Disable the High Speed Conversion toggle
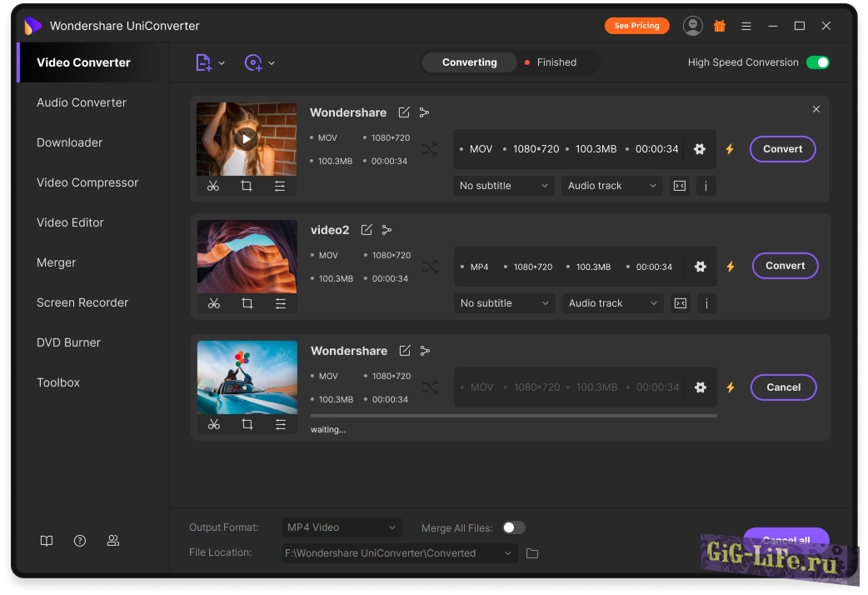Viewport: 868px width, 595px height. click(817, 62)
